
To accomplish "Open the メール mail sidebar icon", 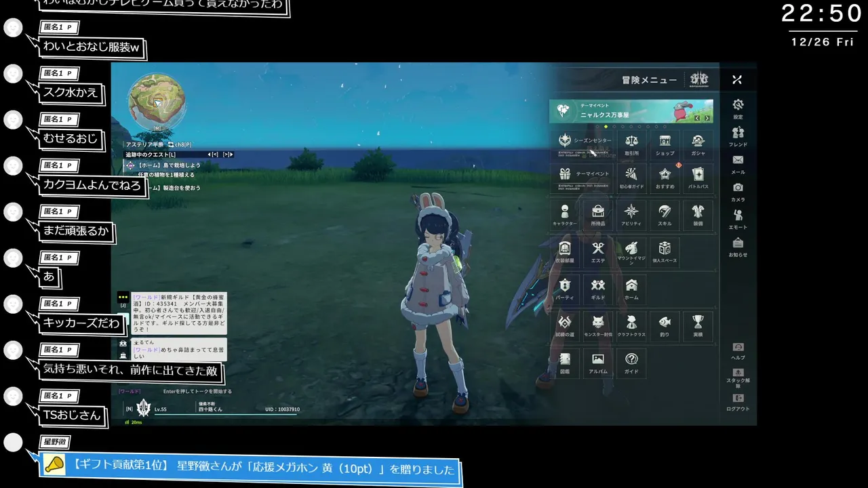I will [738, 164].
